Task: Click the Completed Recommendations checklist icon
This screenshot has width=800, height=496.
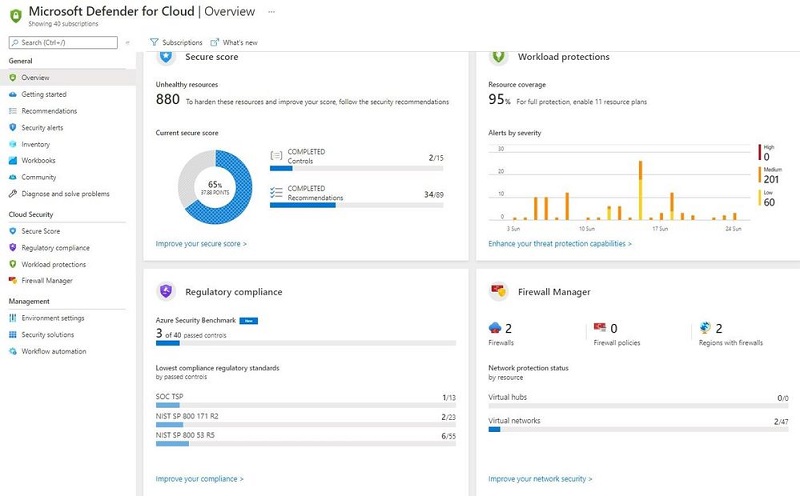Action: point(276,192)
